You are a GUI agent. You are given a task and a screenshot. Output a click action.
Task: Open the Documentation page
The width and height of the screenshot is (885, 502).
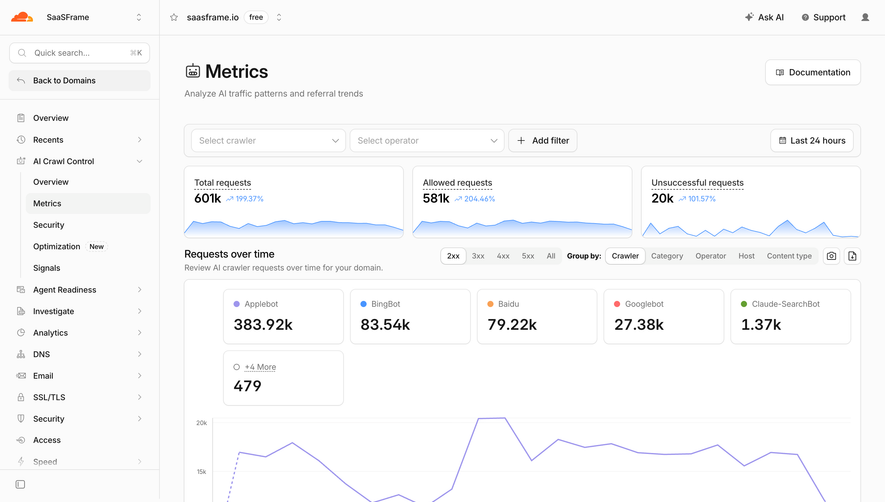point(813,72)
